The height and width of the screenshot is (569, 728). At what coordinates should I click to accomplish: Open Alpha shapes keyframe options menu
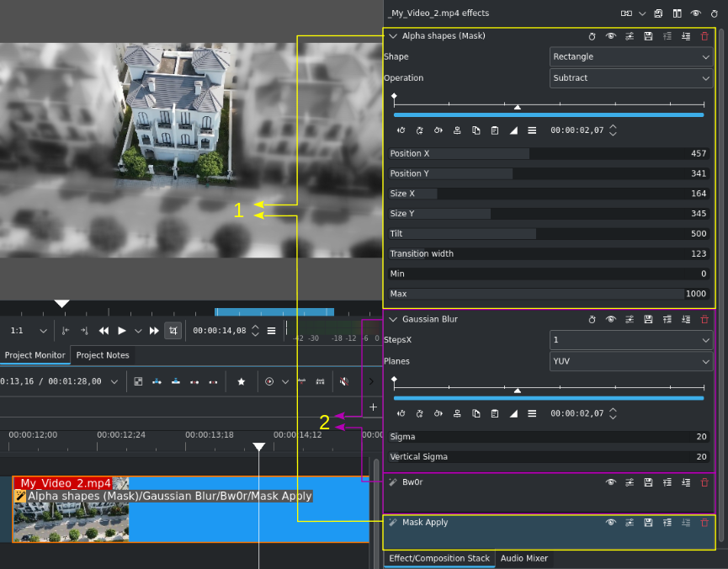(532, 130)
